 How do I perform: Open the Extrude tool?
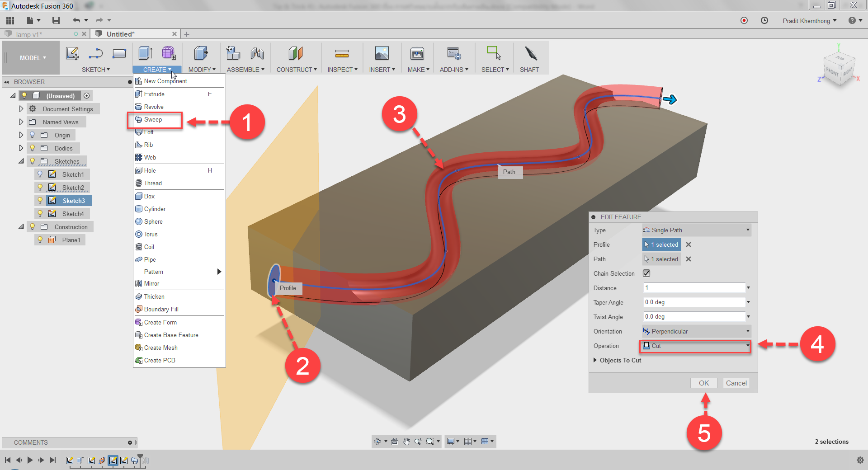[154, 94]
